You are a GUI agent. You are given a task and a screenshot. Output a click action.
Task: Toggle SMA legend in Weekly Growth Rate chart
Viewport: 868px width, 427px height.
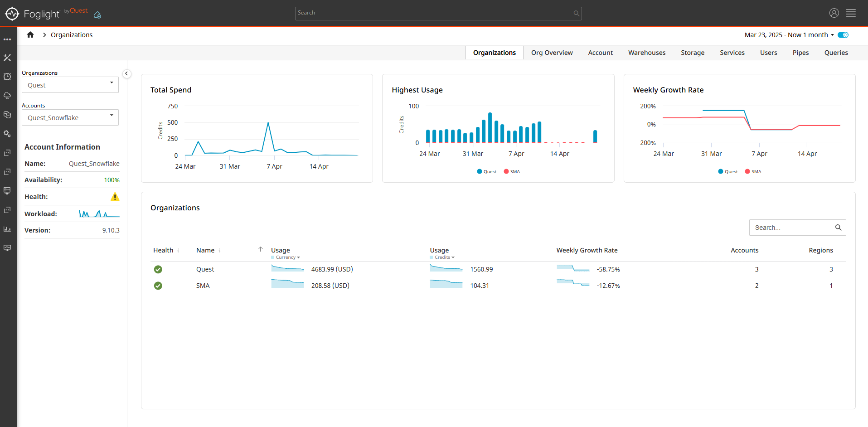coord(753,171)
